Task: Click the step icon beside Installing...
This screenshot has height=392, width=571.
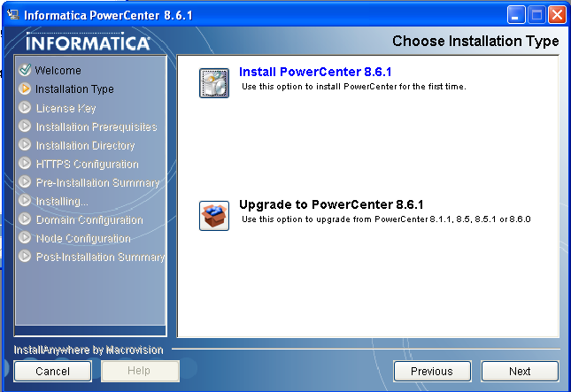Action: 25,200
